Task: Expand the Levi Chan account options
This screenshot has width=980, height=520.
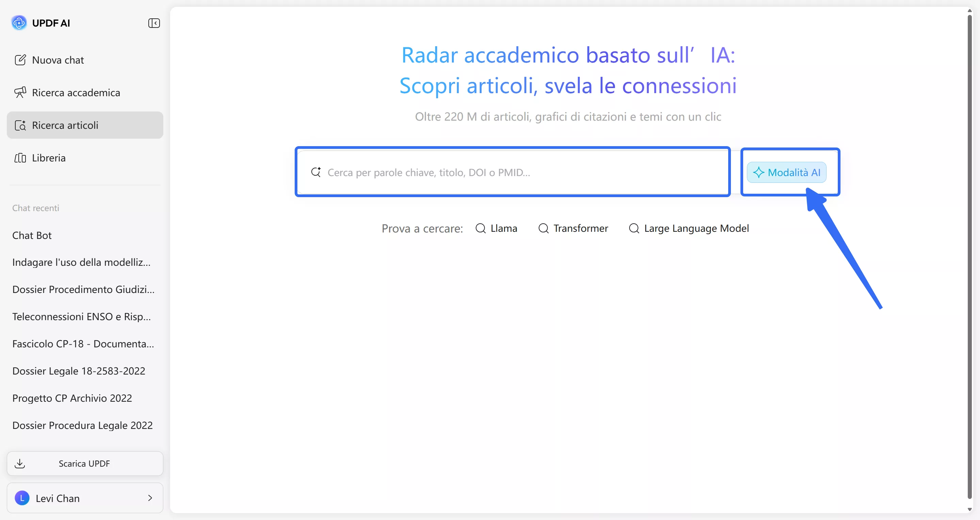Action: pyautogui.click(x=150, y=498)
